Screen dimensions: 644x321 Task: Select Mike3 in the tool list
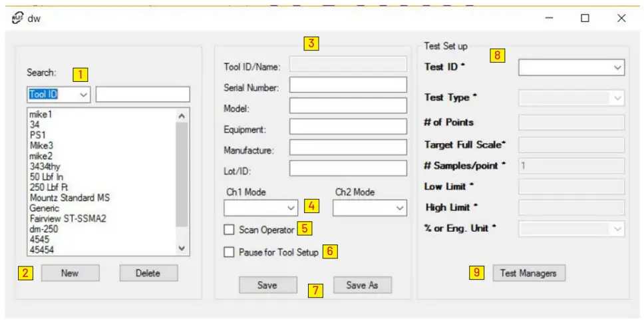[x=41, y=146]
